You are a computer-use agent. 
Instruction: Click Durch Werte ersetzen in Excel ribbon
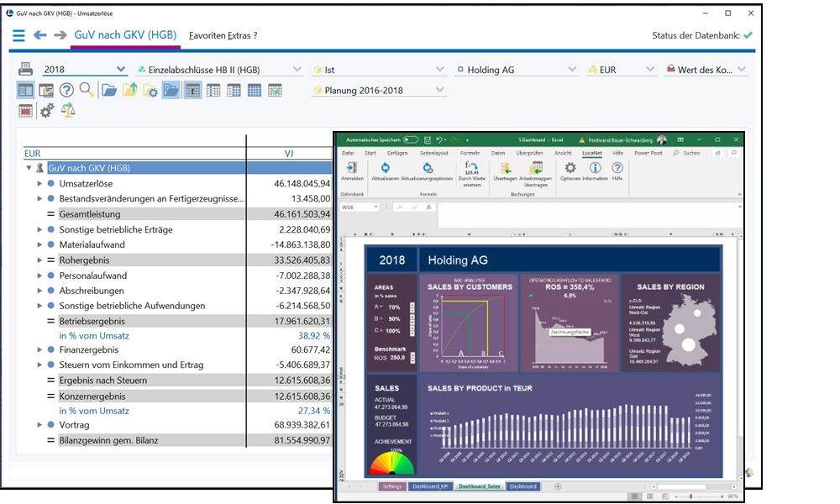coord(471,174)
